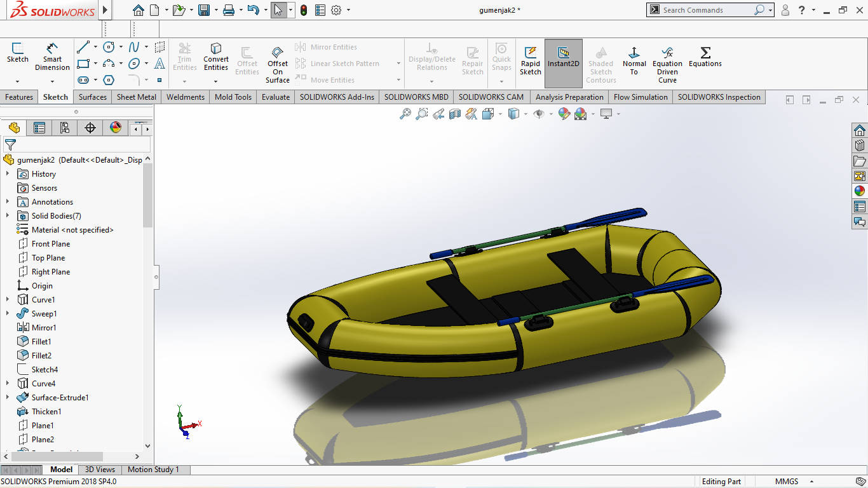Click the Undo icon

tap(253, 10)
